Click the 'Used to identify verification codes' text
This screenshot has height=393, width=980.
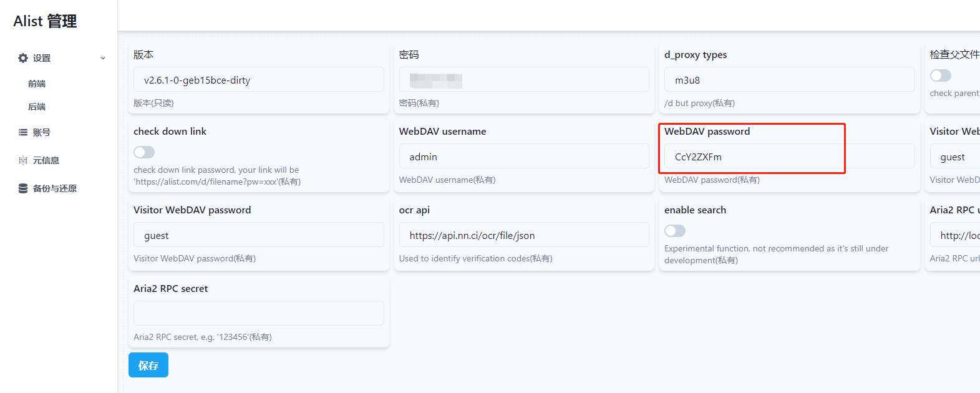click(x=475, y=258)
